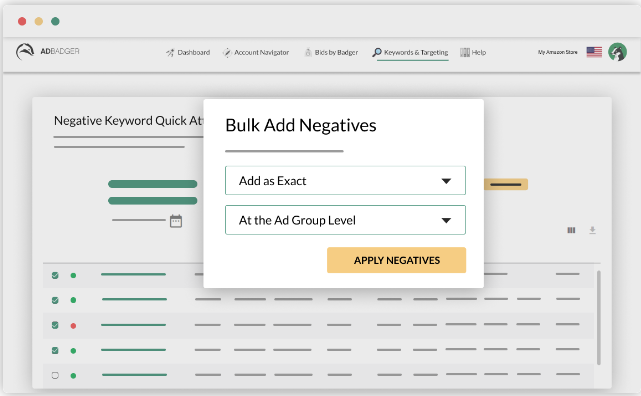The height and width of the screenshot is (396, 641).
Task: Click the Keywords & Targeting magnifier icon
Action: 377,52
